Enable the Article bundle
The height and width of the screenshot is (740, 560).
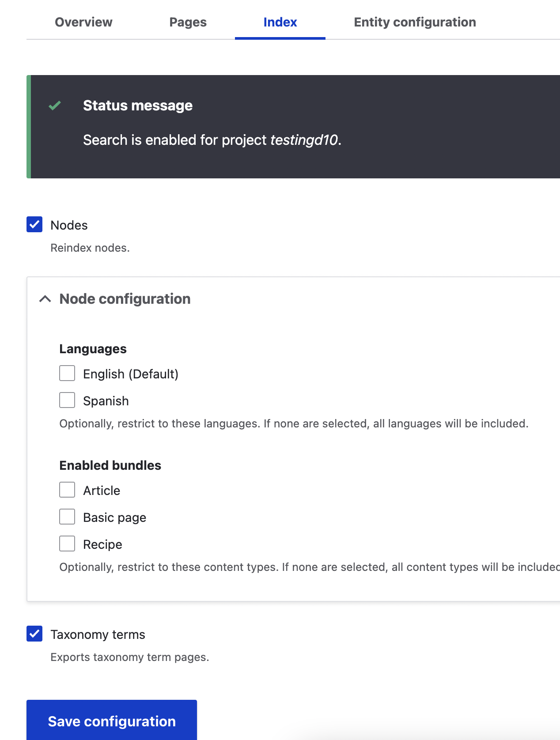[x=67, y=490]
